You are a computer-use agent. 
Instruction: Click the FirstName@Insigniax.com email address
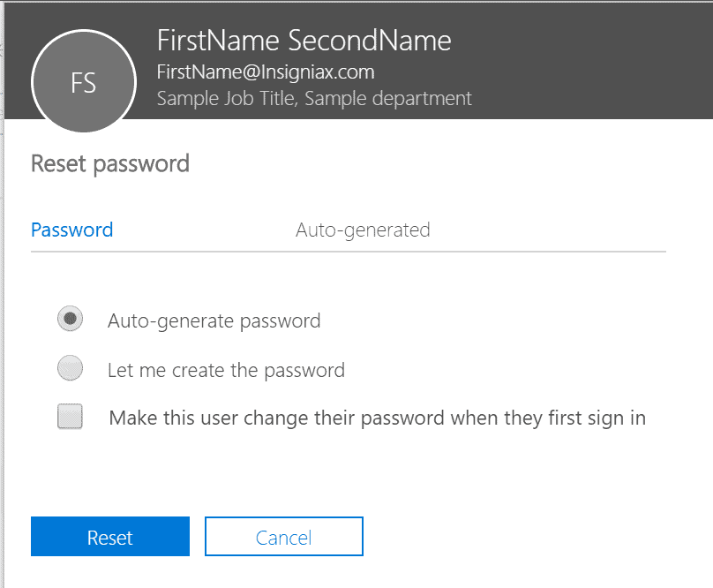point(266,72)
